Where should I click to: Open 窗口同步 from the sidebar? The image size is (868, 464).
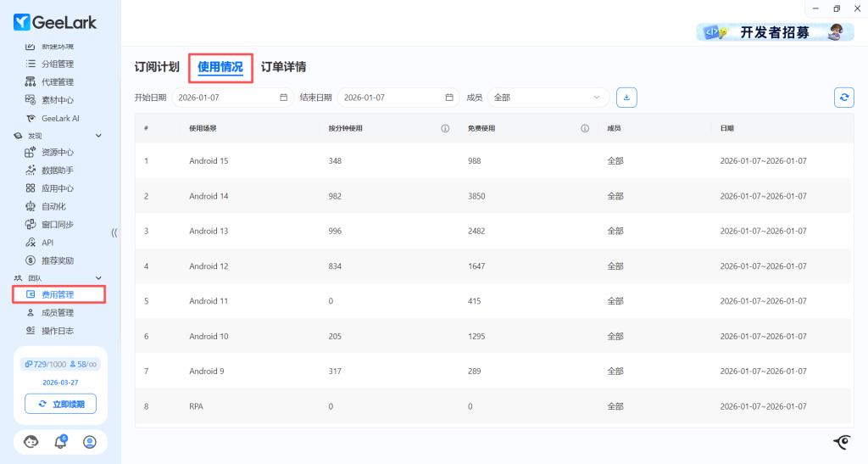(x=57, y=225)
